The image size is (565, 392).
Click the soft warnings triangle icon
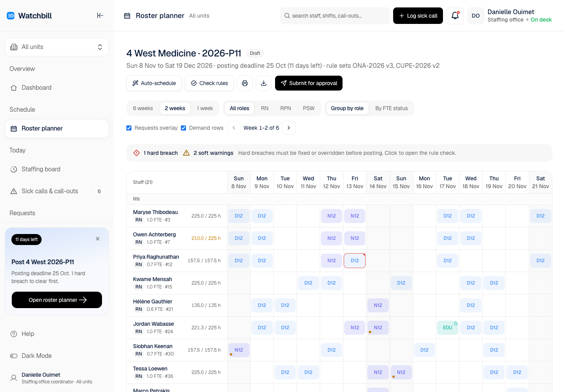coord(186,153)
